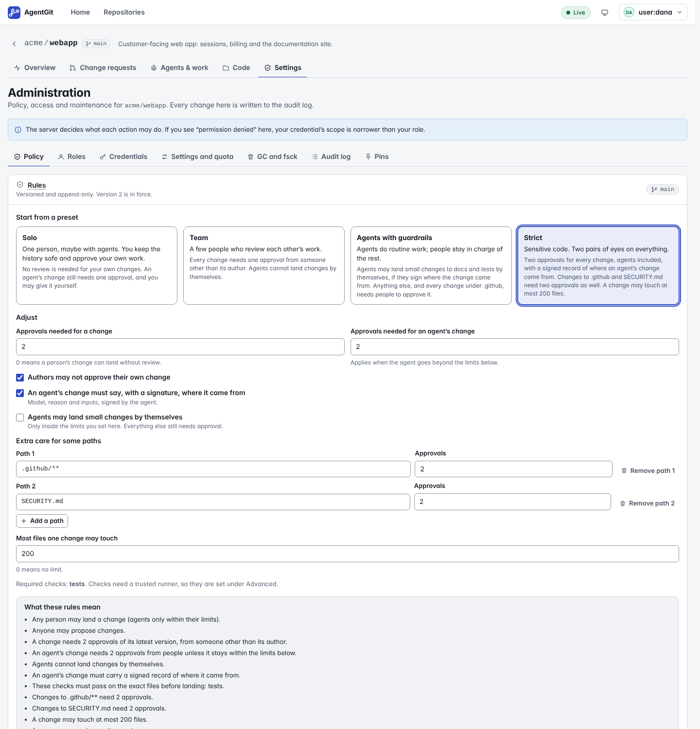700x729 pixels.
Task: Open the Overview tab
Action: pyautogui.click(x=35, y=68)
